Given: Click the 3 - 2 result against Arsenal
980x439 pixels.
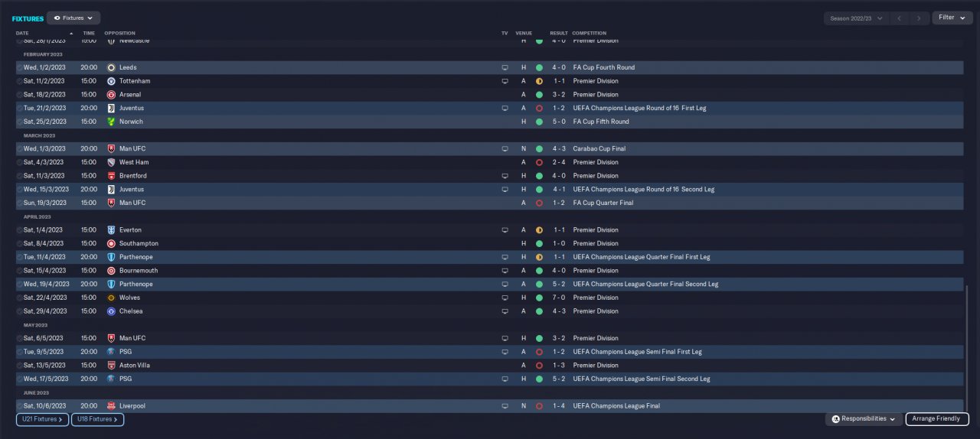Looking at the screenshot, I should tap(559, 95).
